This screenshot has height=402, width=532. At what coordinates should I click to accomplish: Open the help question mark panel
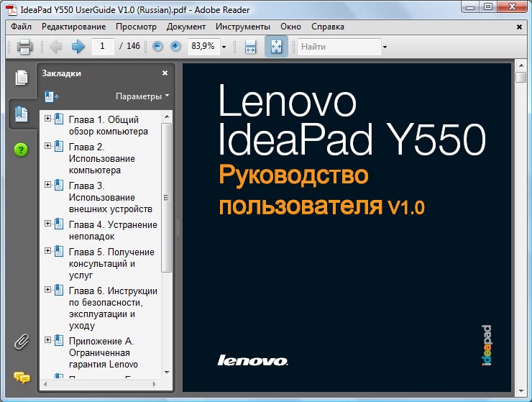point(21,150)
